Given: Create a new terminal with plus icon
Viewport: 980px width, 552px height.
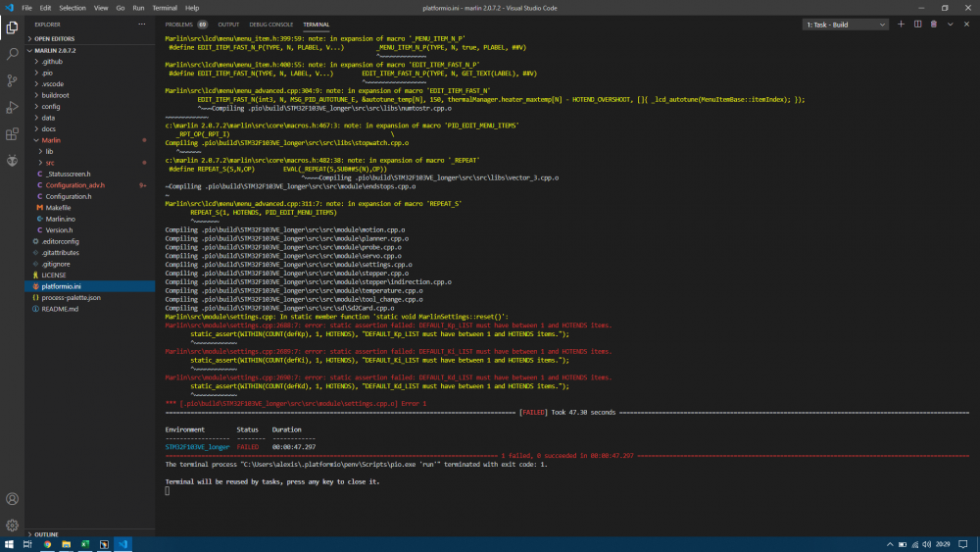Looking at the screenshot, I should point(901,25).
